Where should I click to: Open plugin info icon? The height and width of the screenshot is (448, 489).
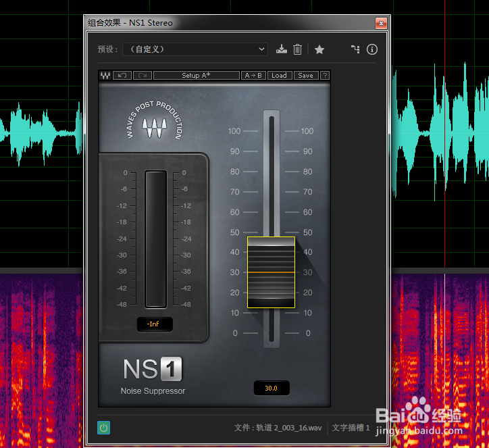[x=371, y=49]
